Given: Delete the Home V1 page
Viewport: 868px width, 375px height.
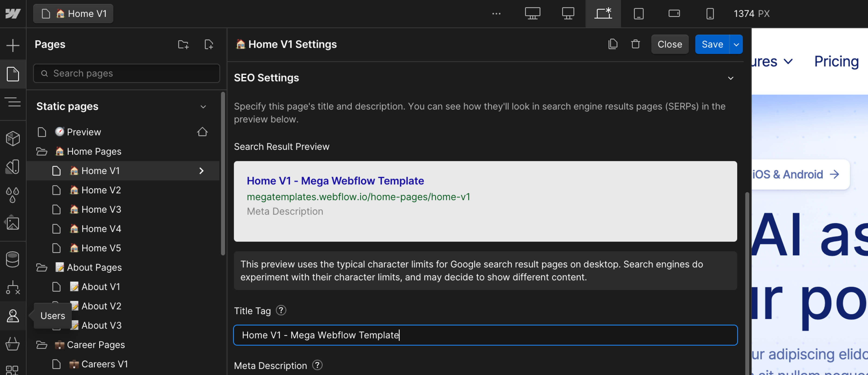Looking at the screenshot, I should [x=635, y=44].
